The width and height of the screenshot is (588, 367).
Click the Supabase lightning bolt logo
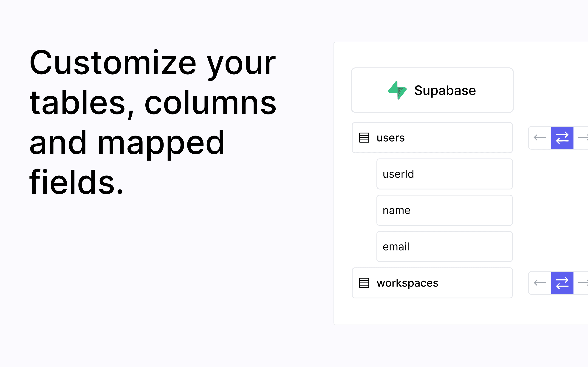pyautogui.click(x=398, y=90)
